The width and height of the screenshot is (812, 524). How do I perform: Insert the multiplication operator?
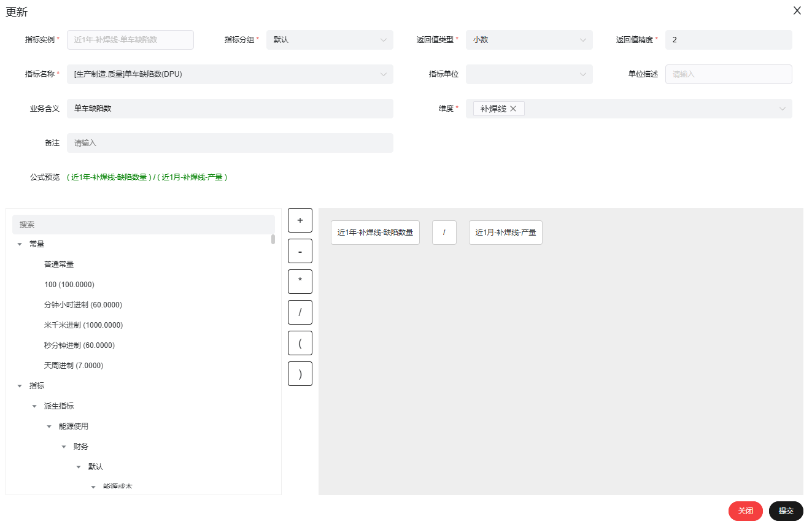point(300,282)
